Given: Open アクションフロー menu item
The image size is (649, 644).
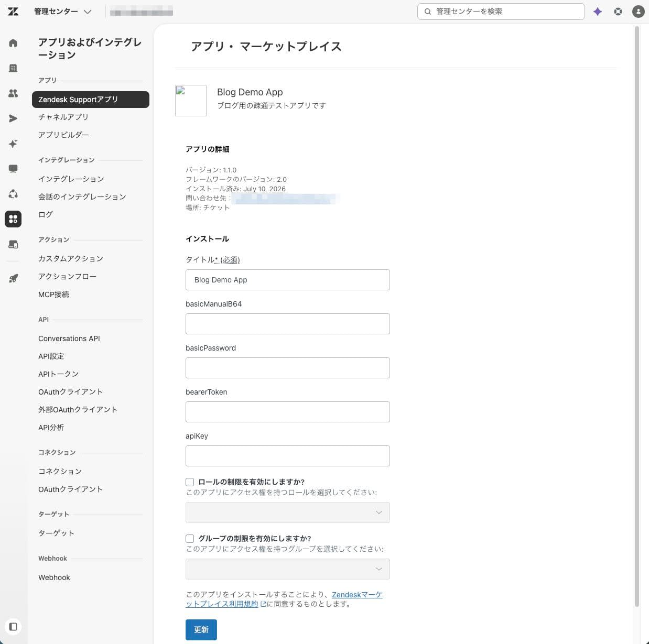Looking at the screenshot, I should (x=68, y=277).
